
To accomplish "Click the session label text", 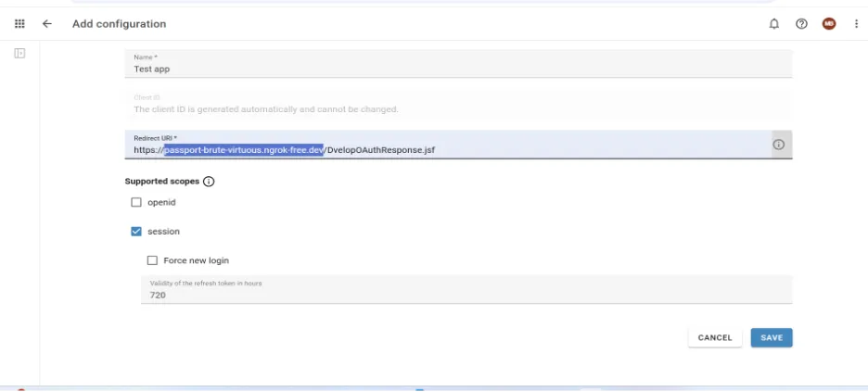I will coord(163,231).
